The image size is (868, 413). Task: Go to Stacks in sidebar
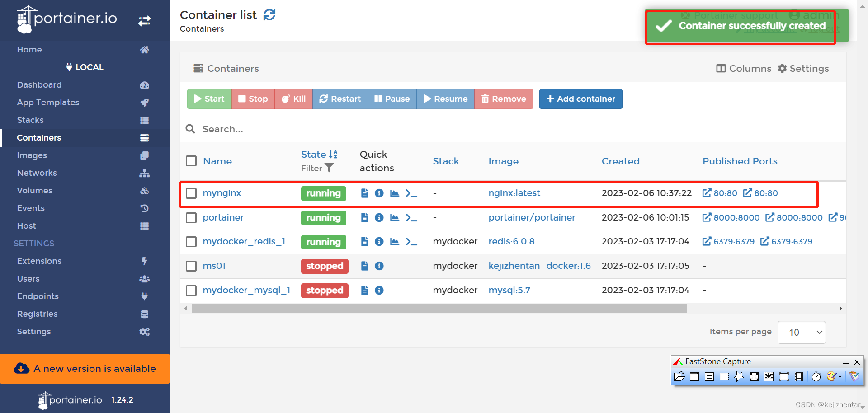85,120
